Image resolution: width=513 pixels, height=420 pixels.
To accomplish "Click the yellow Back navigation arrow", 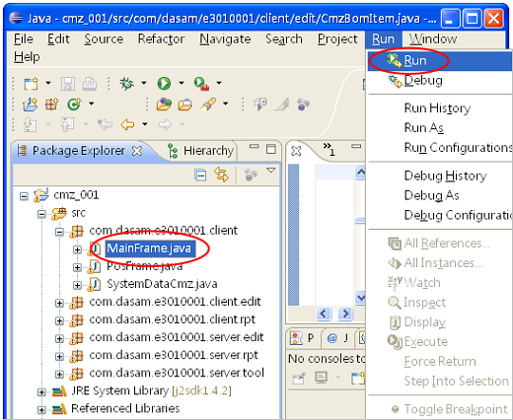I will click(x=127, y=124).
